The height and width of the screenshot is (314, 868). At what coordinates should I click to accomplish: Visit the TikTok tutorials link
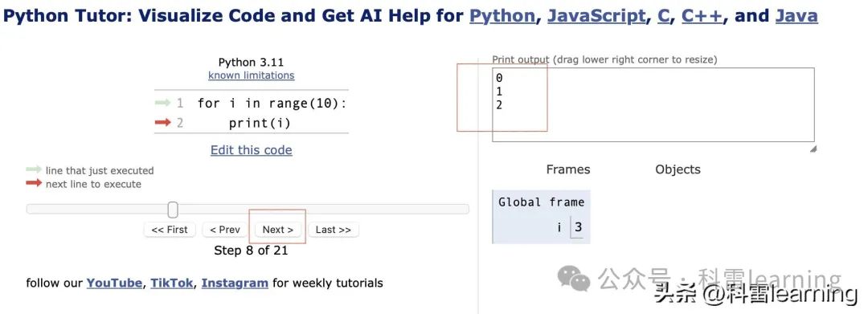(172, 283)
